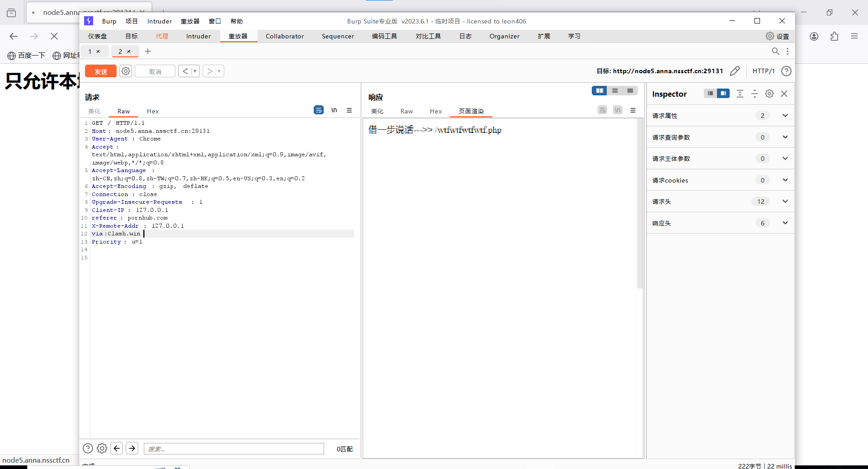868x469 pixels.
Task: Open Repeater help question mark icon
Action: coord(787,71)
